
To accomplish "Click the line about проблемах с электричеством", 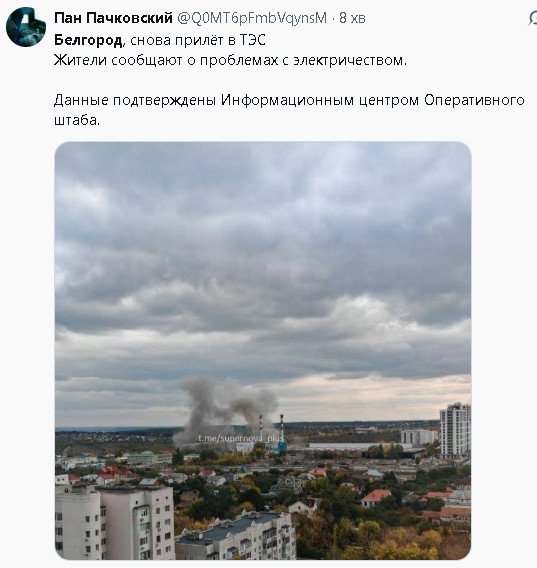I will [230, 60].
